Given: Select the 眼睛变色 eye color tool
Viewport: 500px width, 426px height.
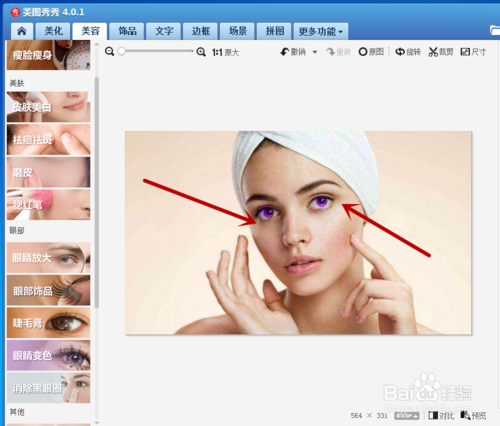Looking at the screenshot, I should pos(48,355).
